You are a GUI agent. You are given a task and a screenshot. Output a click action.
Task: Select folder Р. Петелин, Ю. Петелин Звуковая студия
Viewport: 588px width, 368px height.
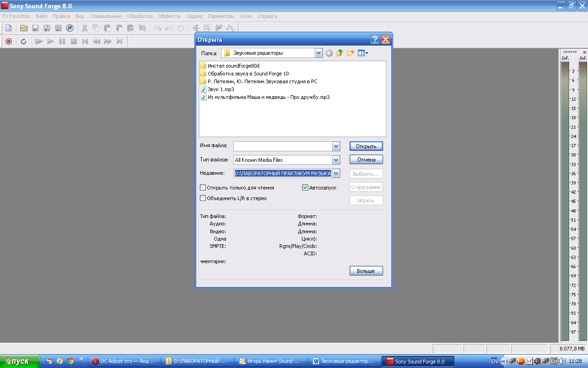[x=259, y=81]
